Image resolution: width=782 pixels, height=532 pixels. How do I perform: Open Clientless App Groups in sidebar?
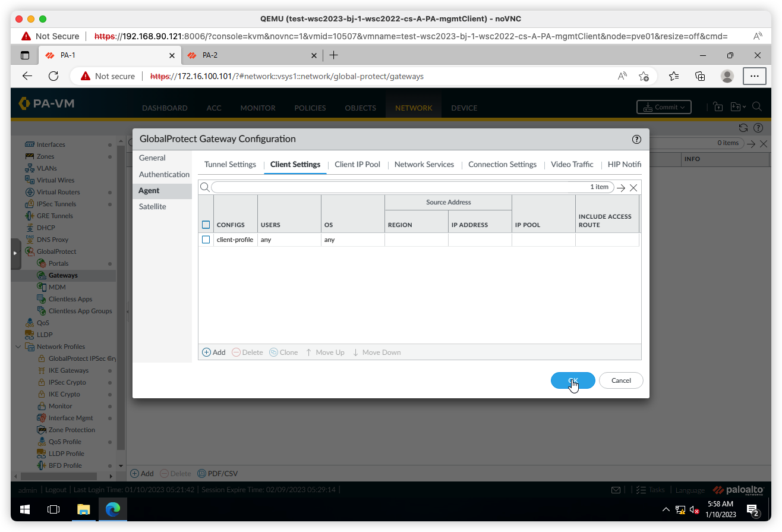tap(80, 311)
